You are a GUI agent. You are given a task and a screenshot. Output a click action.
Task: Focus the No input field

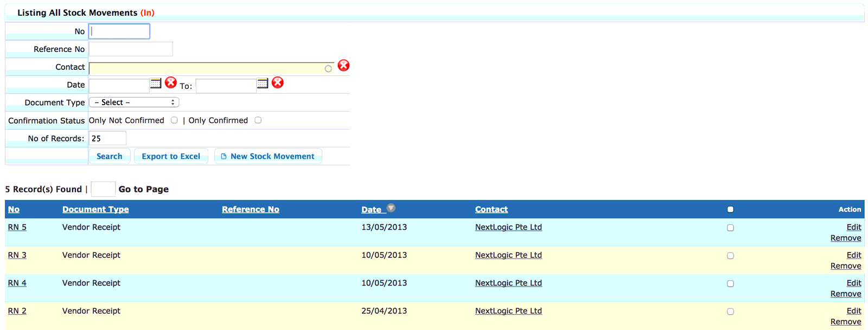click(x=119, y=31)
